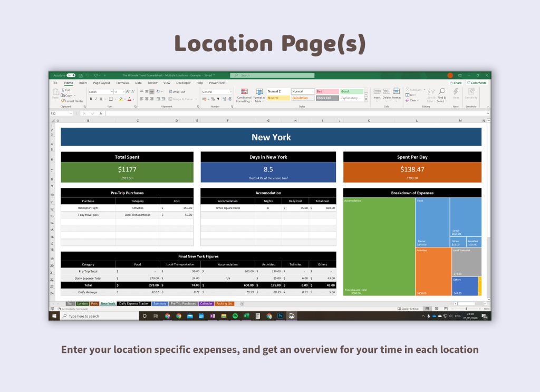Click the zoom slider in status bar

(466, 309)
